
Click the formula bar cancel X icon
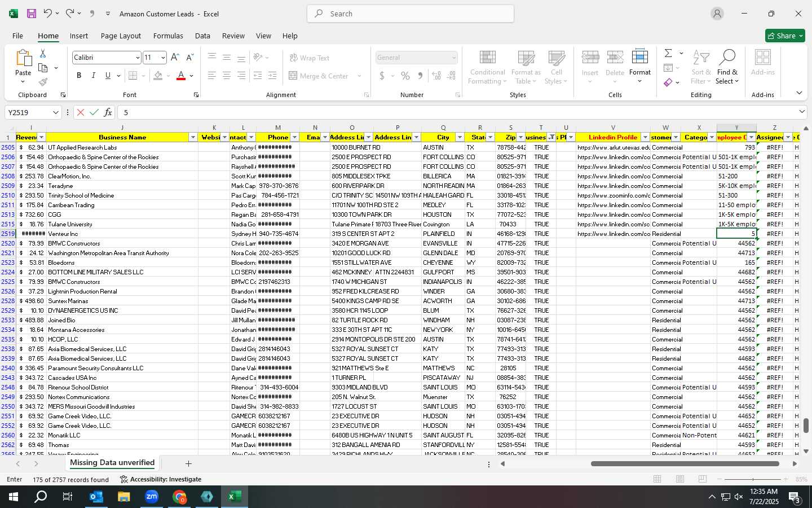tap(81, 112)
